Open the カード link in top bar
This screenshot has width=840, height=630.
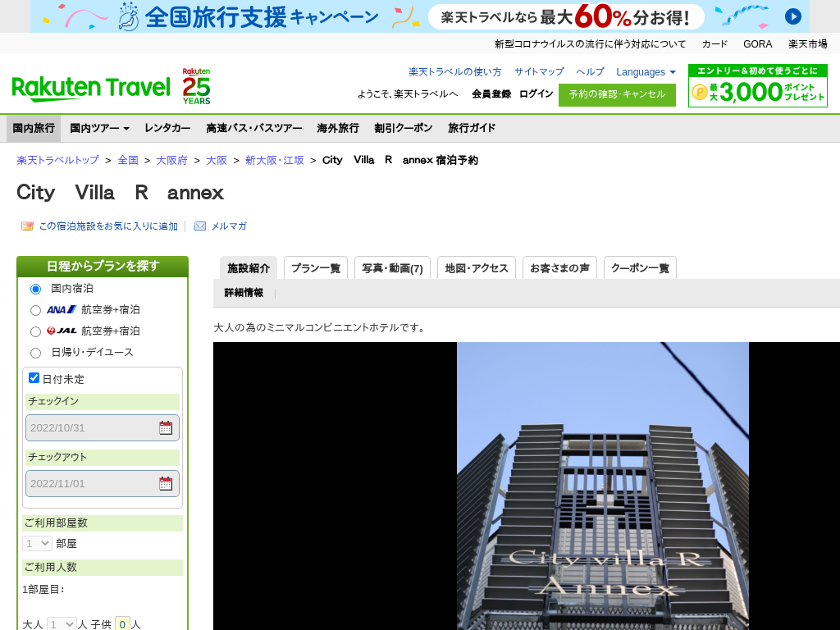(x=714, y=44)
